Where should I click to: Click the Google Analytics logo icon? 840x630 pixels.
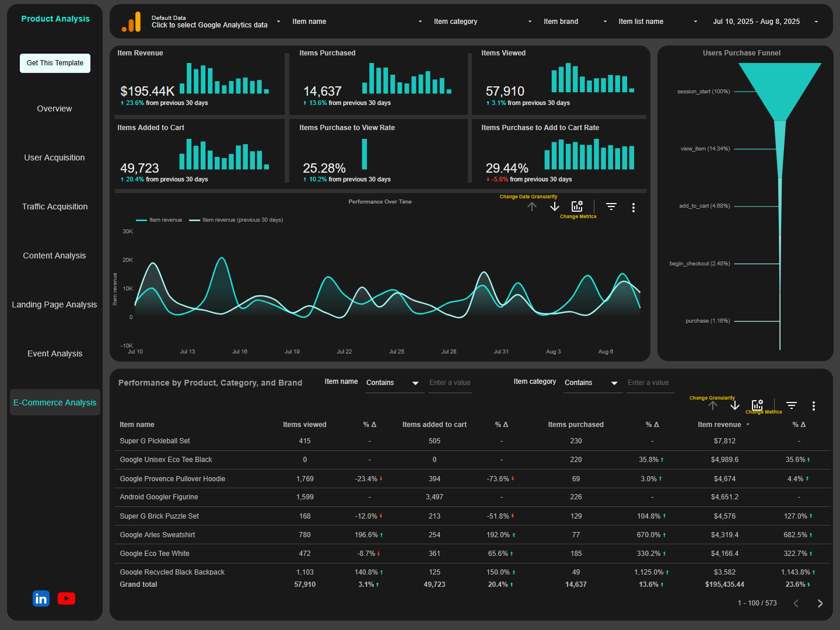click(131, 22)
